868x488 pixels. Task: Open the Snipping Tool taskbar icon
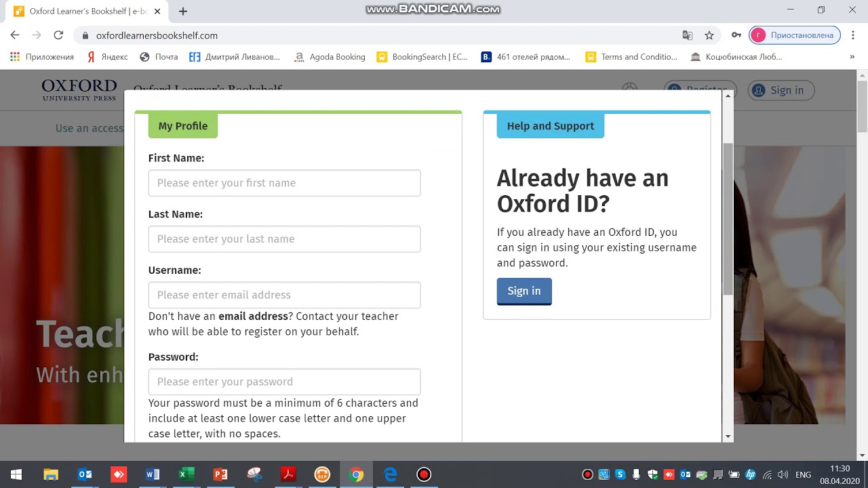[x=254, y=474]
